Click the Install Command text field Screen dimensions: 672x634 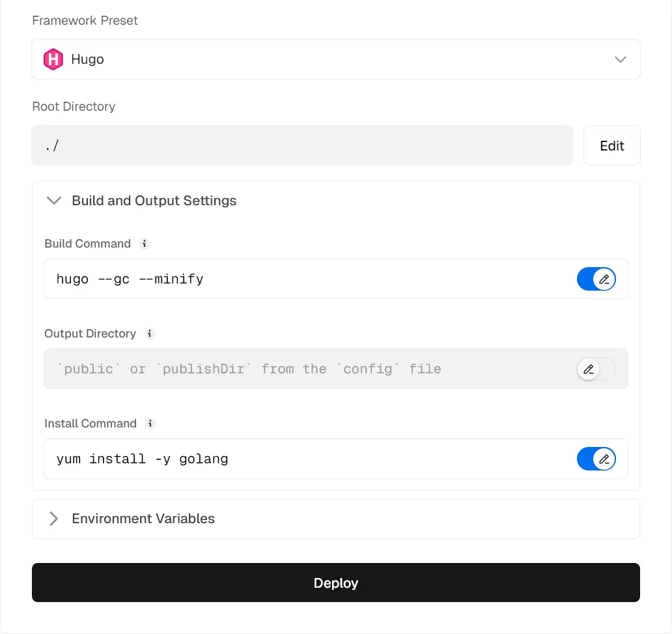tap(306, 459)
